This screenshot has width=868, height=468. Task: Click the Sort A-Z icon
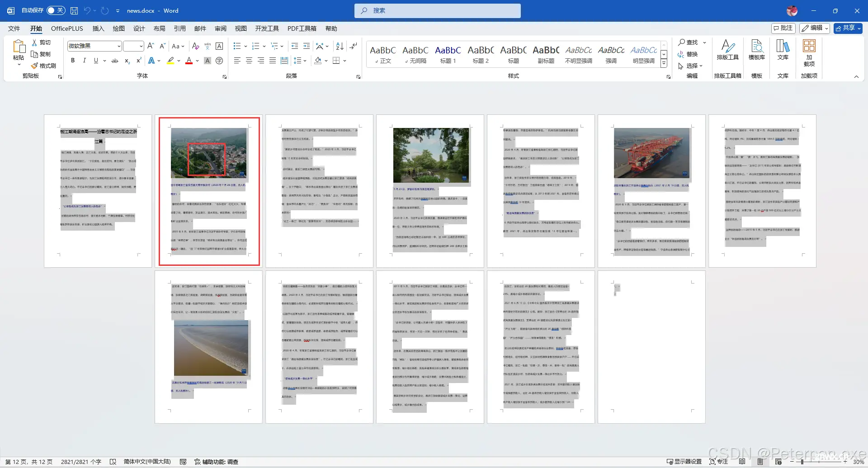coord(340,46)
